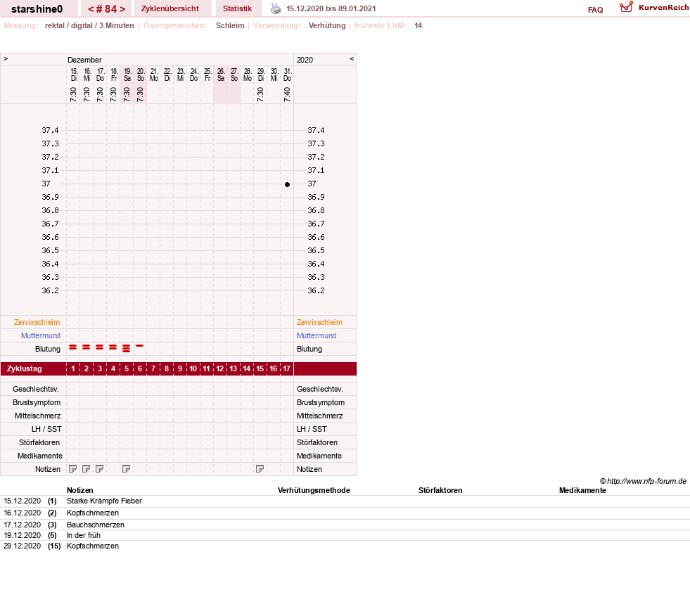The image size is (690, 616).
Task: Open the note icon for cycle day 2
Action: 87,469
